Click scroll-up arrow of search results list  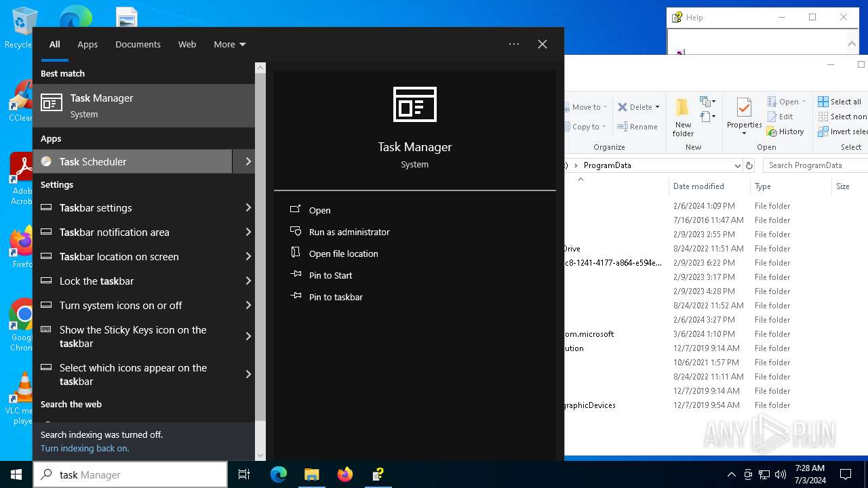[x=260, y=68]
